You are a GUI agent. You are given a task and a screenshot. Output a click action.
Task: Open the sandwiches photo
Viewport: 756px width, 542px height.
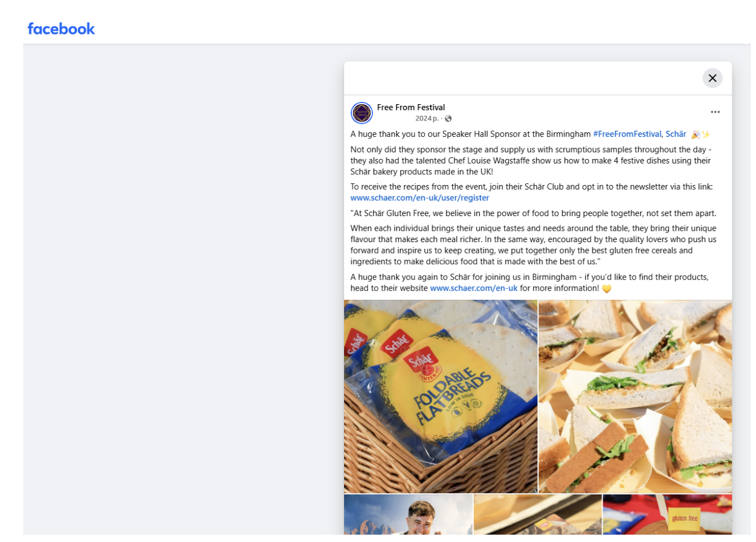635,397
